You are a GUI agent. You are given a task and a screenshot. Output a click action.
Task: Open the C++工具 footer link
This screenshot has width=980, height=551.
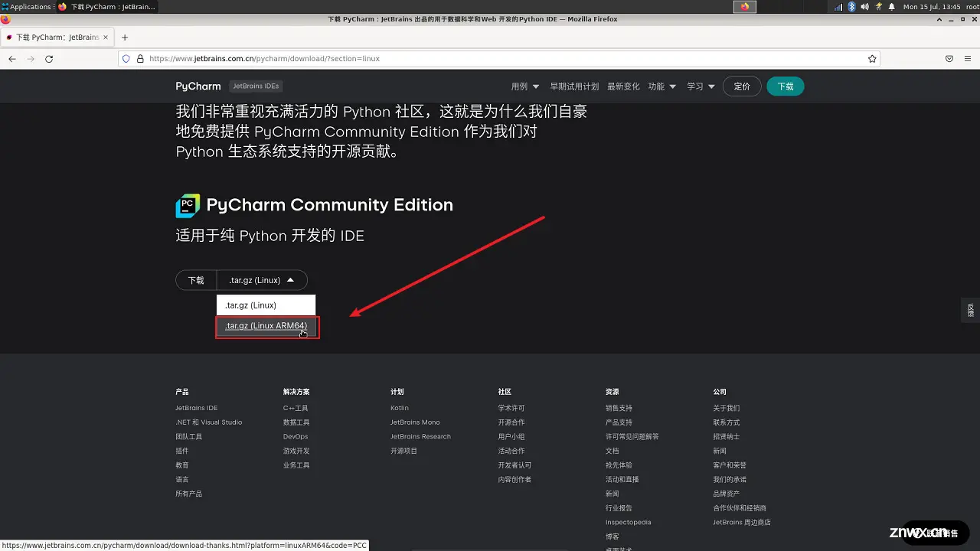coord(296,408)
